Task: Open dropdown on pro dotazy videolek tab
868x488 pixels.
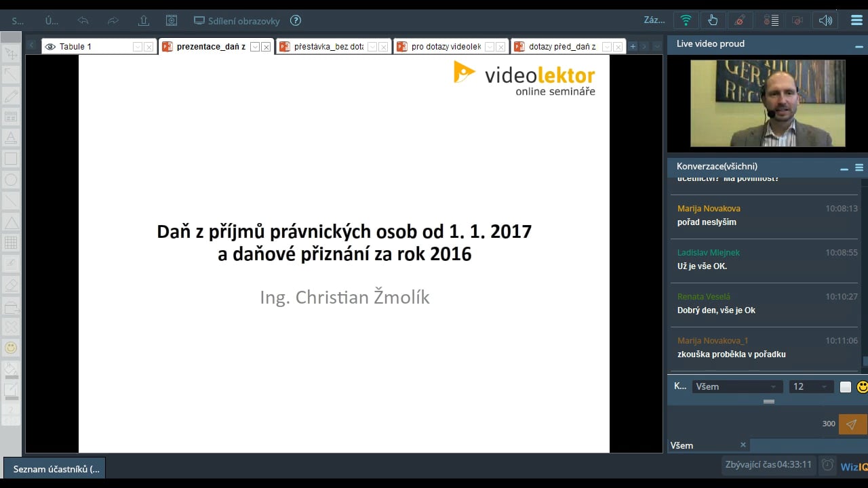Action: pyautogui.click(x=490, y=47)
